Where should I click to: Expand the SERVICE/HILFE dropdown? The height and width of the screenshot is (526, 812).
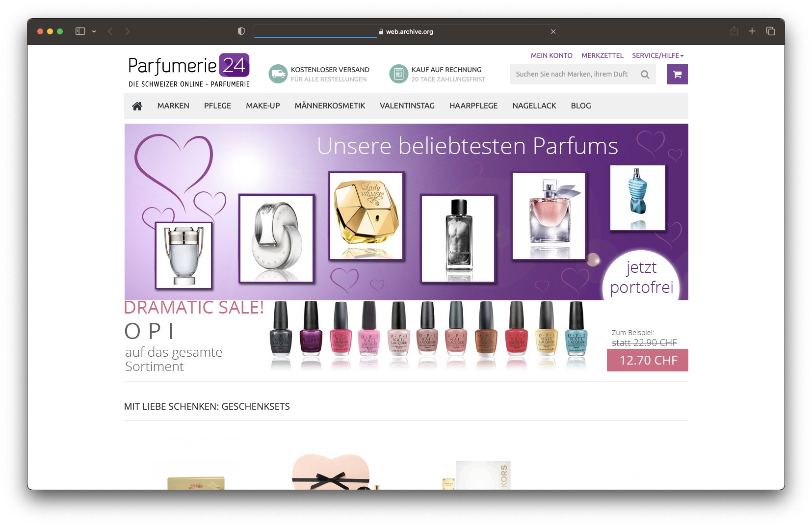point(657,55)
